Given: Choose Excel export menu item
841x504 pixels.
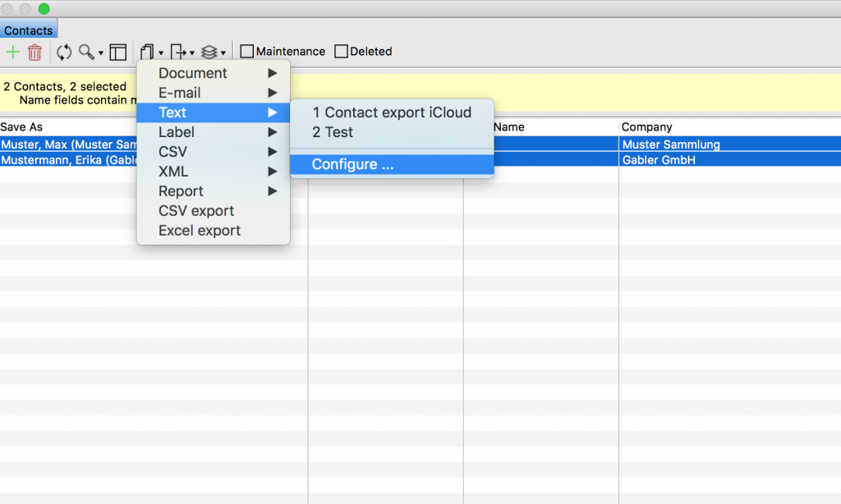Looking at the screenshot, I should click(214, 231).
